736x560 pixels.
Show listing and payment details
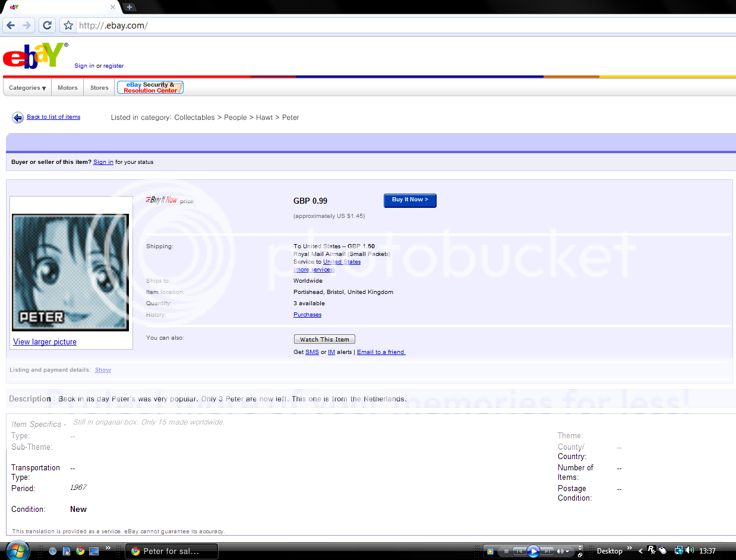pyautogui.click(x=103, y=370)
